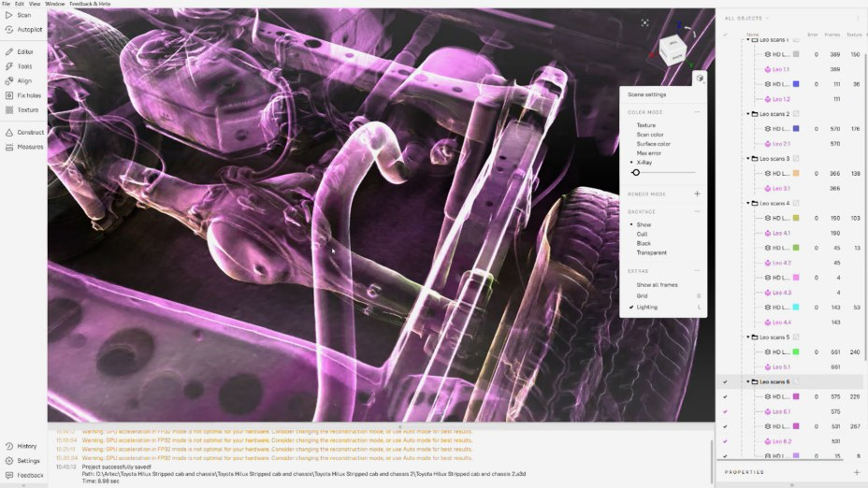868x488 pixels.
Task: Open the Feedback & Help menu
Action: tap(90, 4)
